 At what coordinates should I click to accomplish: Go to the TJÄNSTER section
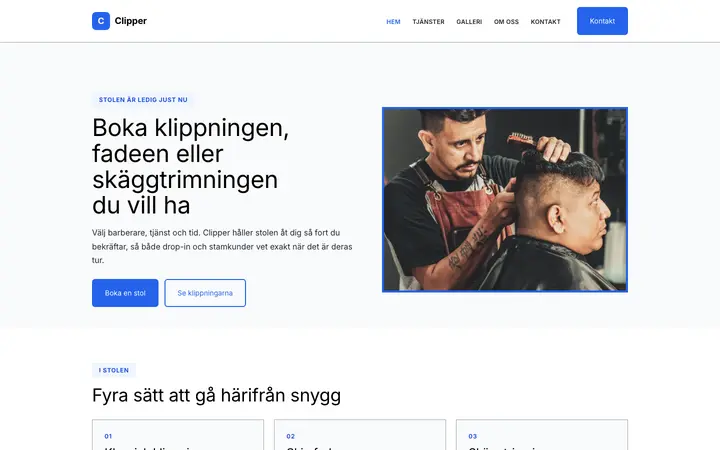click(428, 22)
